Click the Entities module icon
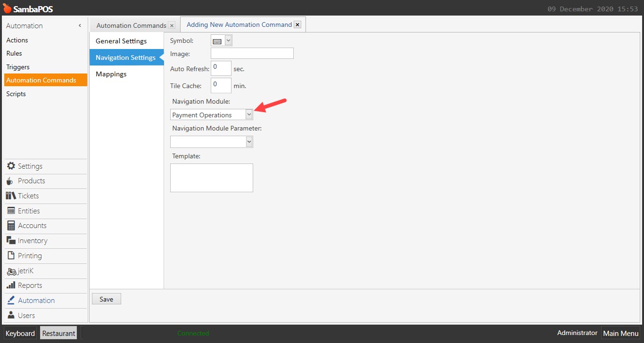 [x=10, y=211]
